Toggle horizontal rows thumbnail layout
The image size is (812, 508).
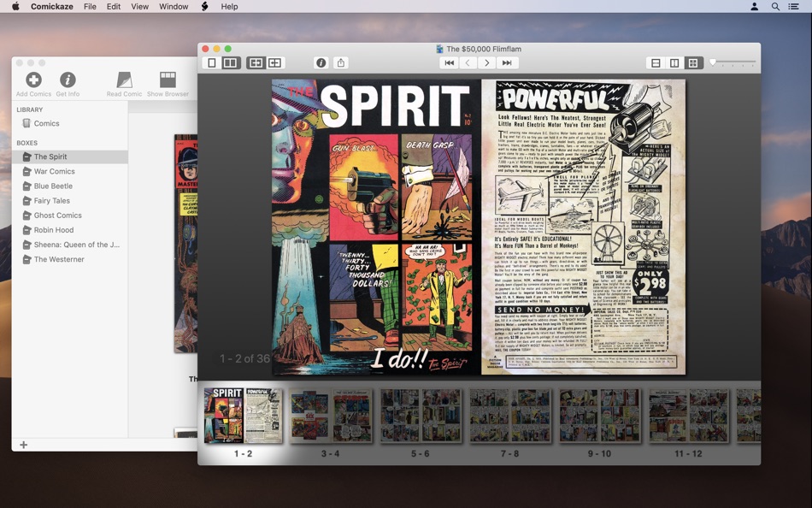tap(655, 62)
